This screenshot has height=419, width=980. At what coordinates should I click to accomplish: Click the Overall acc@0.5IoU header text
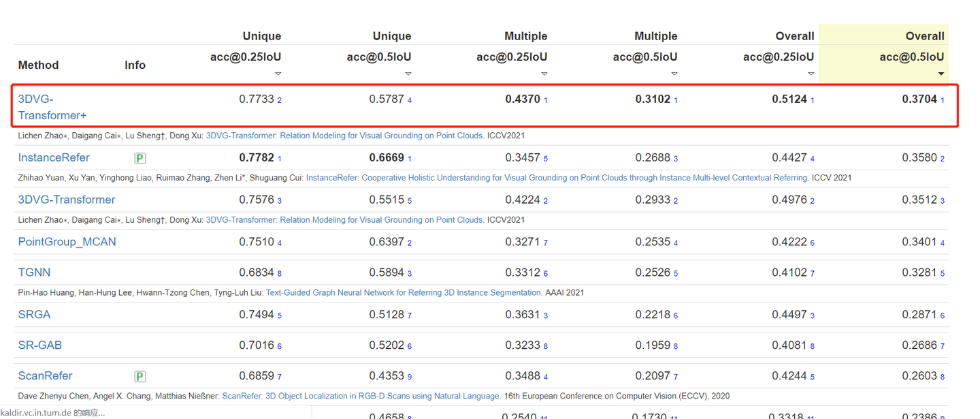912,57
